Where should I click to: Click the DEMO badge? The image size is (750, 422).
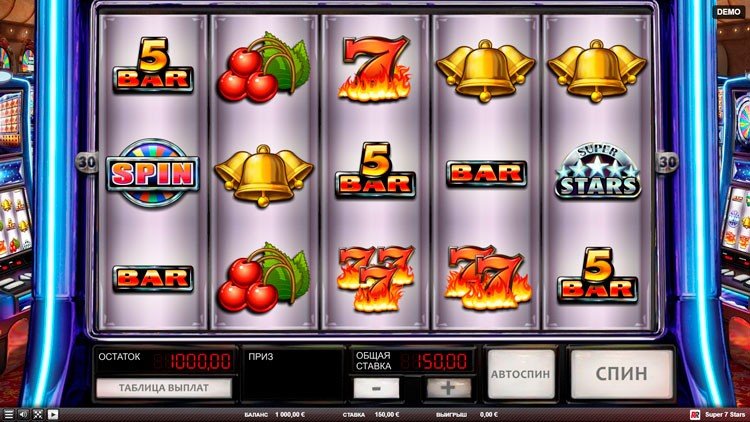728,11
